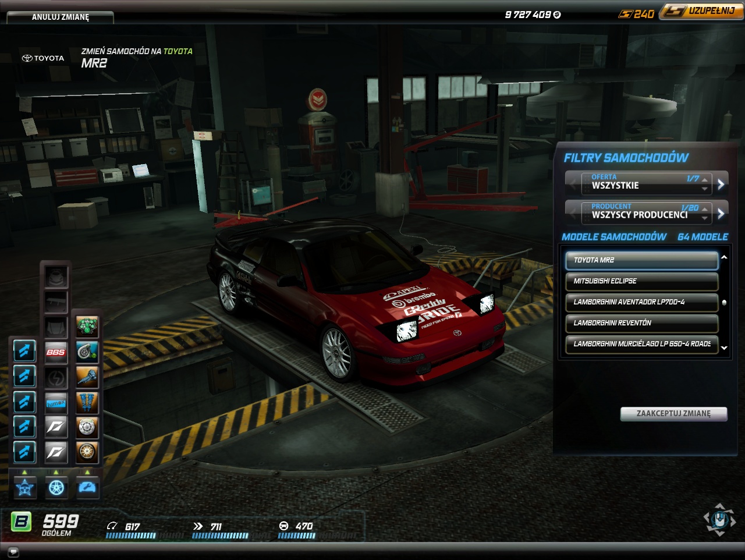Screen dimensions: 745x560
Task: Click the green B class badge
Action: 22,522
